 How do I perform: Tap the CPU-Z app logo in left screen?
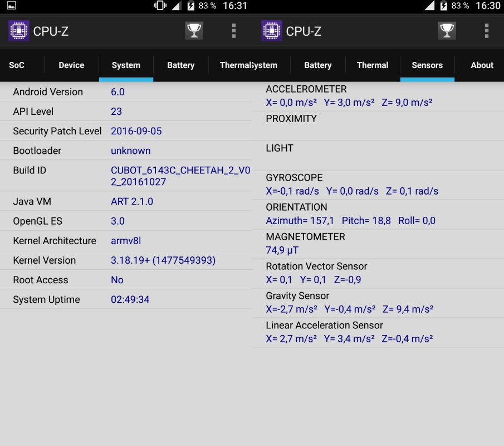pos(18,31)
